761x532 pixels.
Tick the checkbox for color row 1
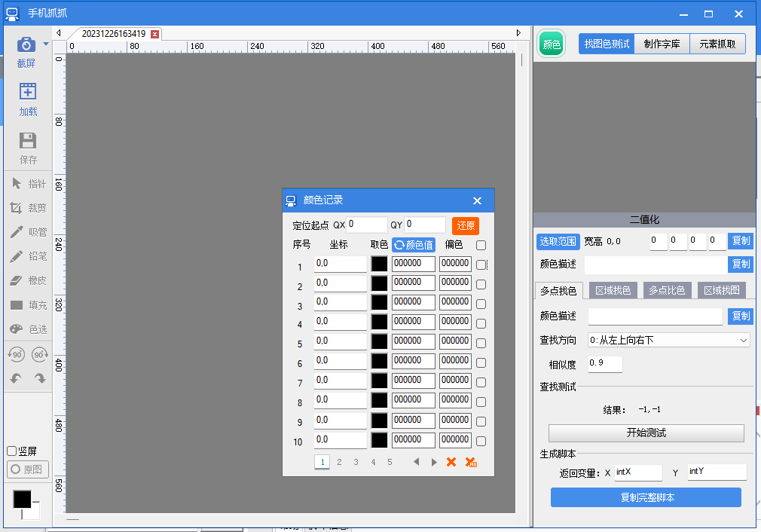pyautogui.click(x=481, y=265)
